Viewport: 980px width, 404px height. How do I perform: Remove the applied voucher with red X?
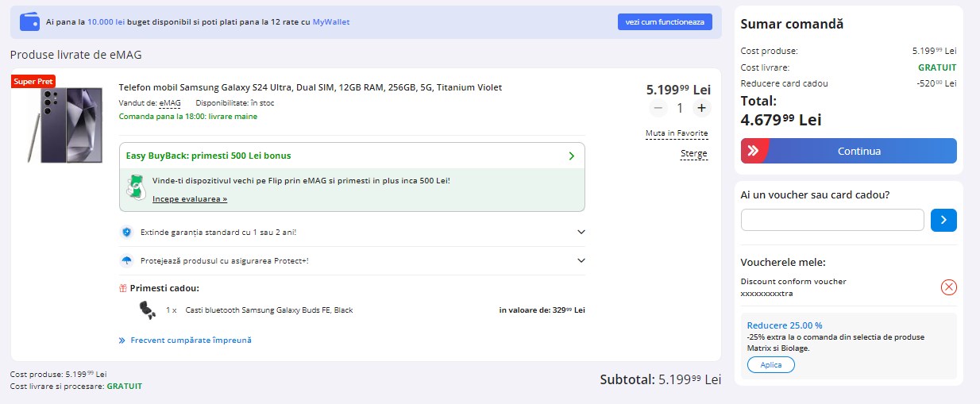948,287
